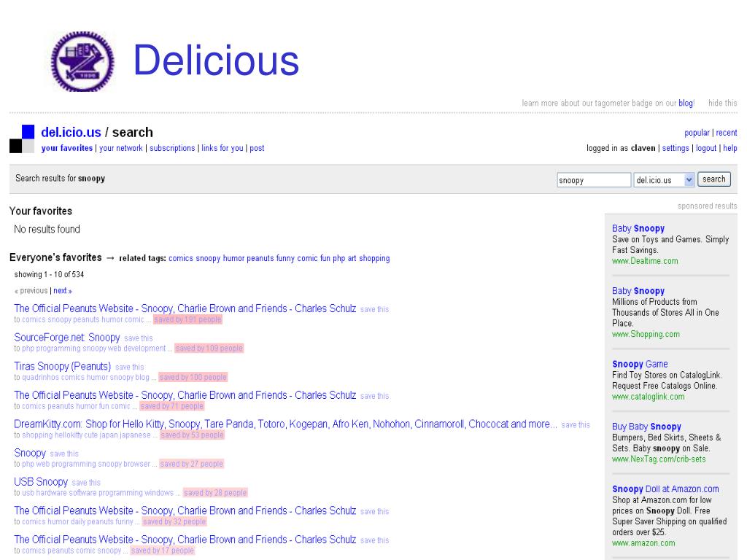This screenshot has width=747, height=560.
Task: Open Tiras Snoopy (Peanuts) result
Action: click(63, 366)
